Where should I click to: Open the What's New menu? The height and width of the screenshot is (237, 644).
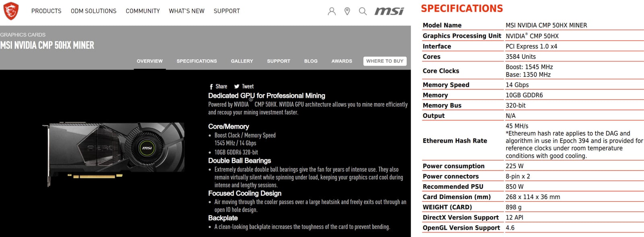(x=186, y=11)
